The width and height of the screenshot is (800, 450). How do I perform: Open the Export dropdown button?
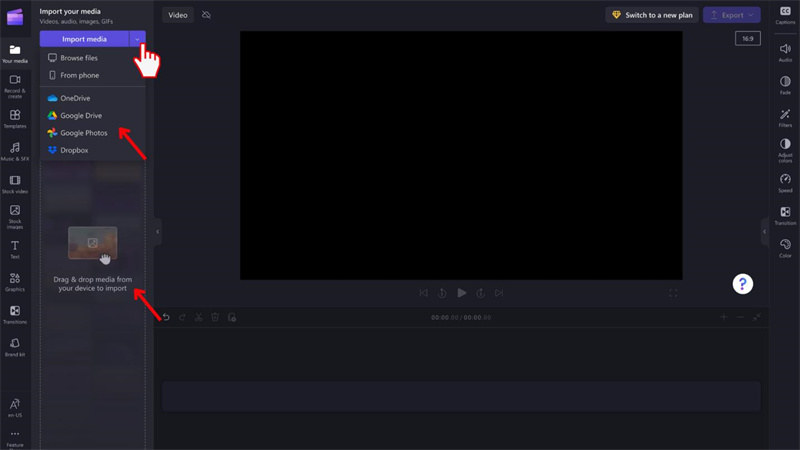(x=732, y=15)
